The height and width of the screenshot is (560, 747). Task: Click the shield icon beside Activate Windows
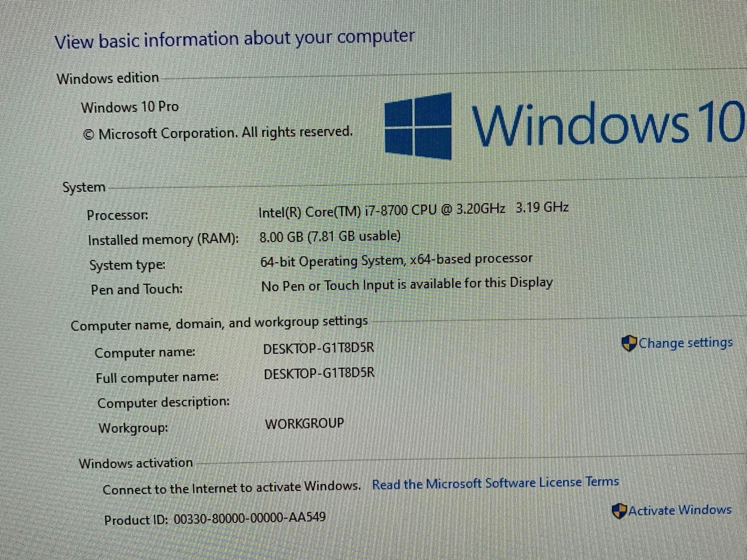pyautogui.click(x=619, y=511)
